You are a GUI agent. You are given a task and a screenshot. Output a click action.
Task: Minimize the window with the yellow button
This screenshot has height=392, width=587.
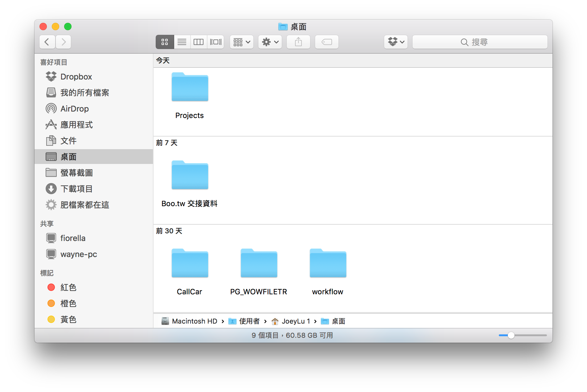pyautogui.click(x=55, y=27)
